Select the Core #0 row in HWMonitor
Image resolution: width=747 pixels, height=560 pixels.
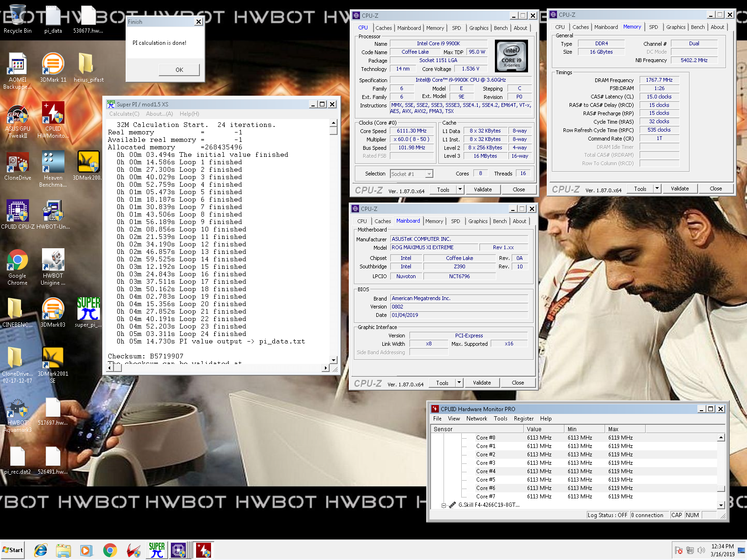(x=574, y=438)
